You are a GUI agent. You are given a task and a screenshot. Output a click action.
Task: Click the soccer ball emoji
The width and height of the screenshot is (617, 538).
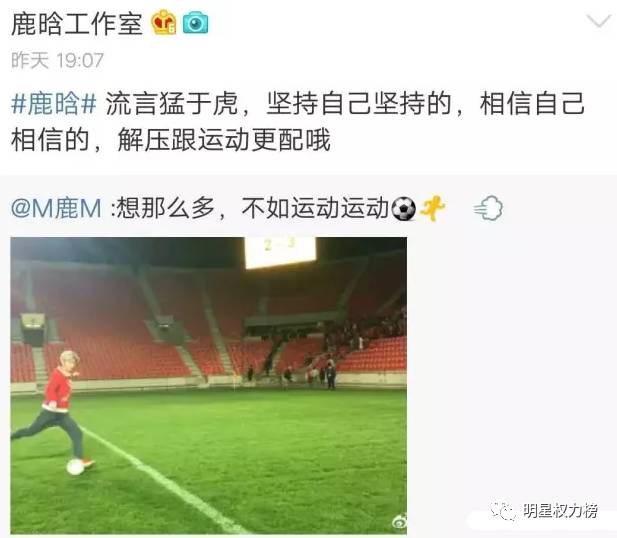point(403,209)
